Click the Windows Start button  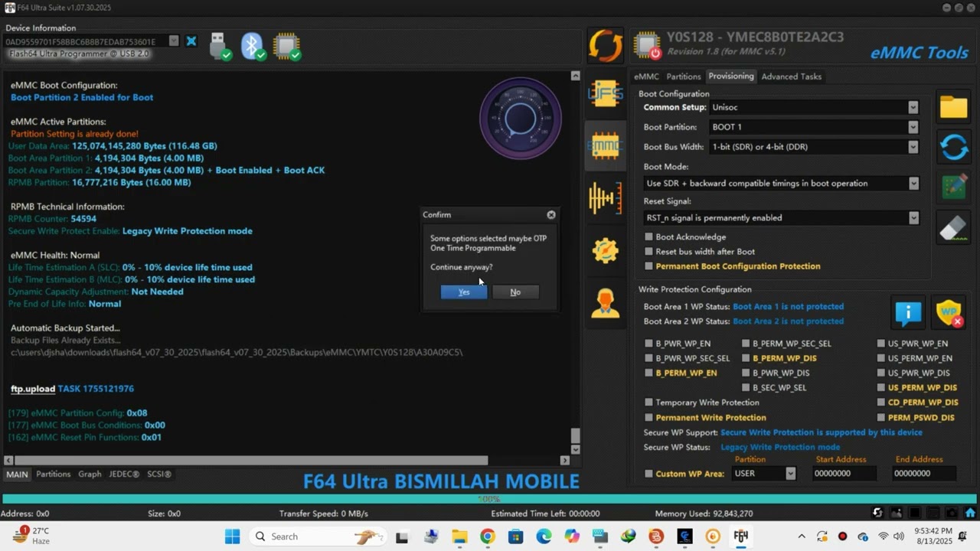232,536
